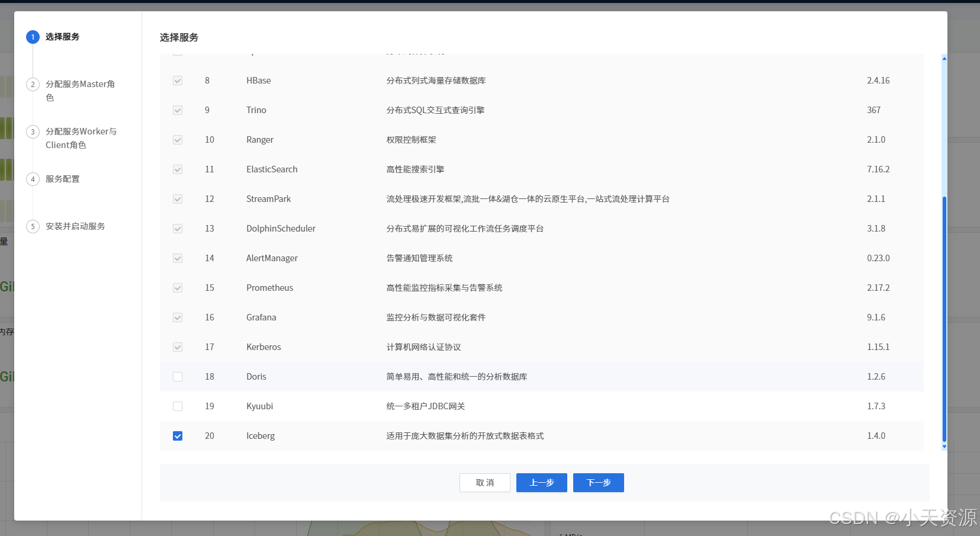Viewport: 980px width, 536px height.
Task: Open the 选择服务 step label in sidebar
Action: tap(63, 37)
